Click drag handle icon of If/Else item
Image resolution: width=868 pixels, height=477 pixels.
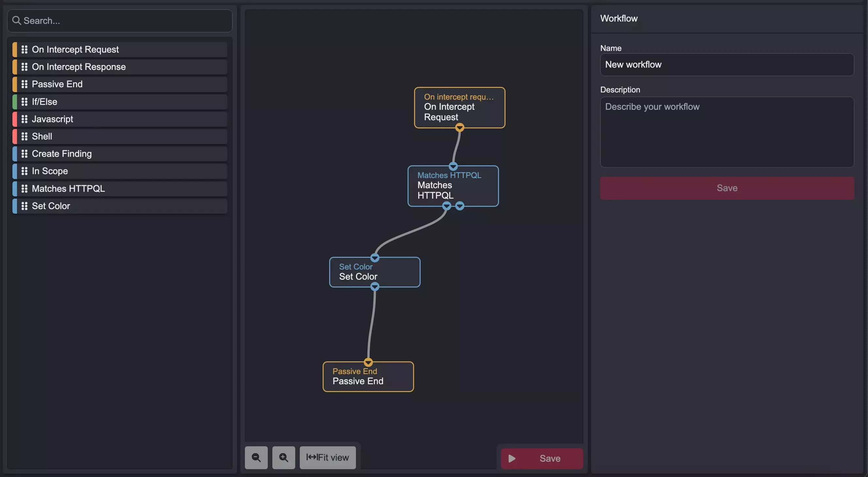click(x=24, y=102)
